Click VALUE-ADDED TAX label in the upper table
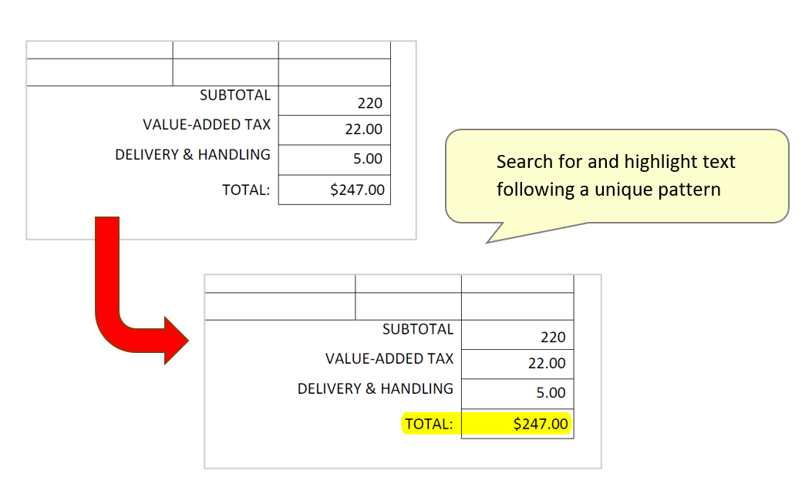 pyautogui.click(x=207, y=125)
